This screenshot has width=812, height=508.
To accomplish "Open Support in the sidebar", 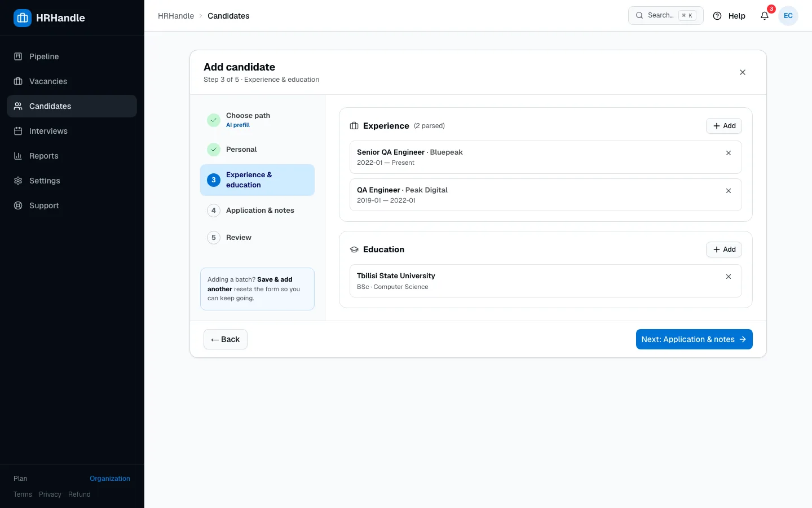I will point(72,205).
